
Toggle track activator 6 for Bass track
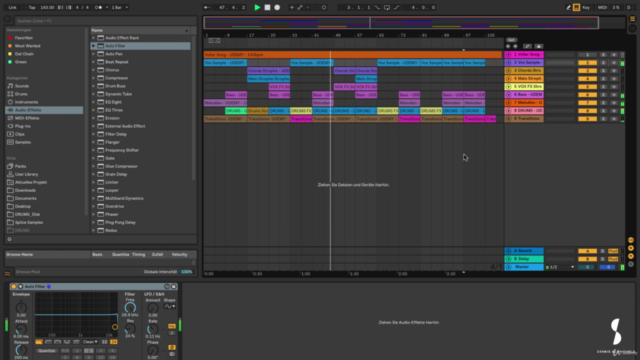tap(587, 95)
